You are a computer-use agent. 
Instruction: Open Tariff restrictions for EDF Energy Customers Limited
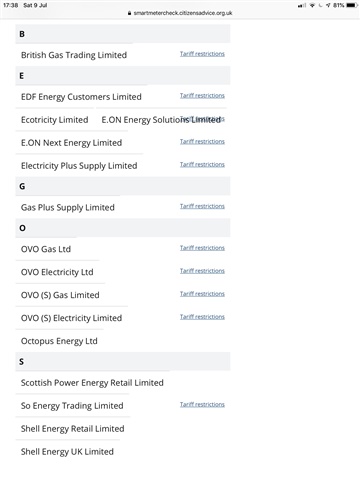tap(202, 96)
